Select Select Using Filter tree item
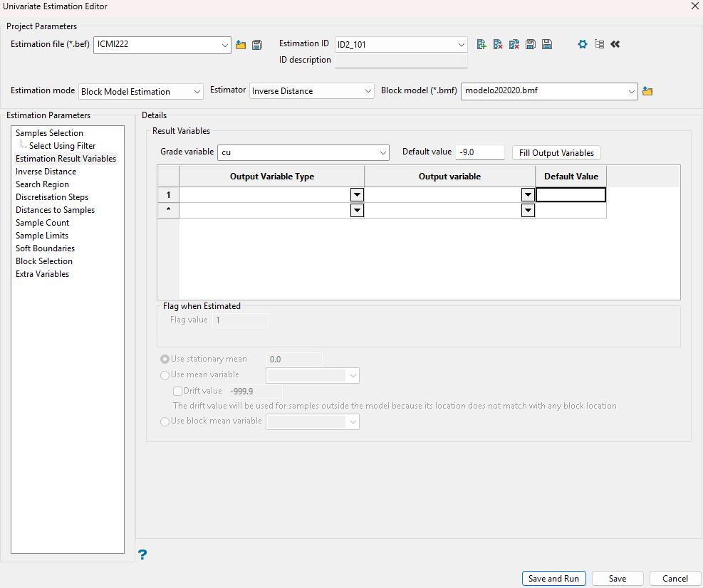 [62, 146]
